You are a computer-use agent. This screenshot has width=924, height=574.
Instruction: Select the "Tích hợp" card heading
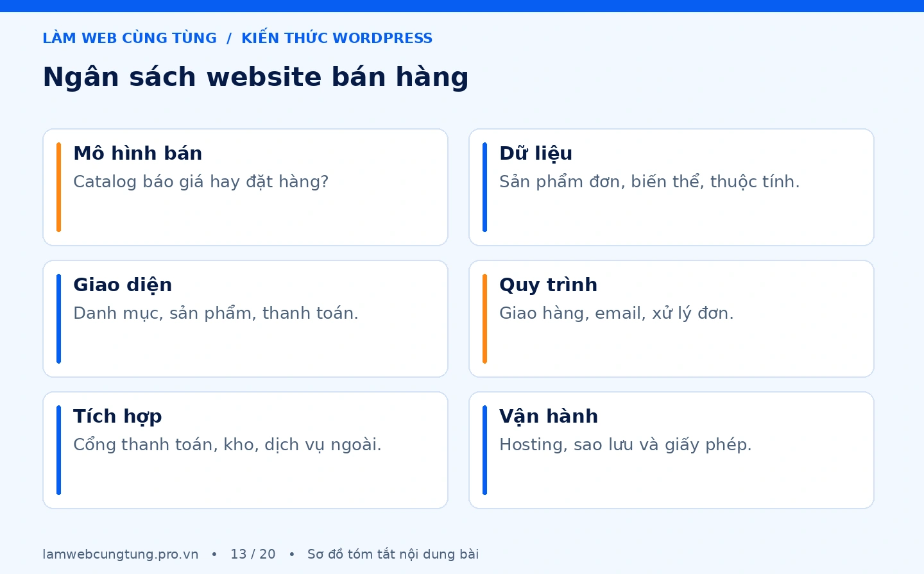coord(117,417)
